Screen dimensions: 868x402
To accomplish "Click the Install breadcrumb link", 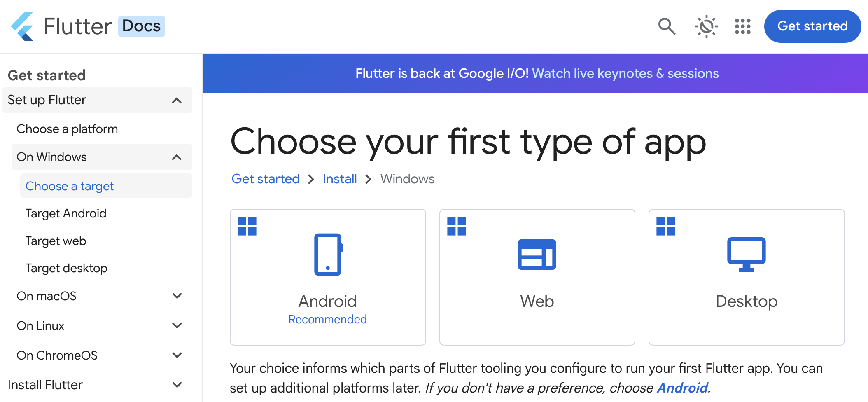I will click(340, 179).
